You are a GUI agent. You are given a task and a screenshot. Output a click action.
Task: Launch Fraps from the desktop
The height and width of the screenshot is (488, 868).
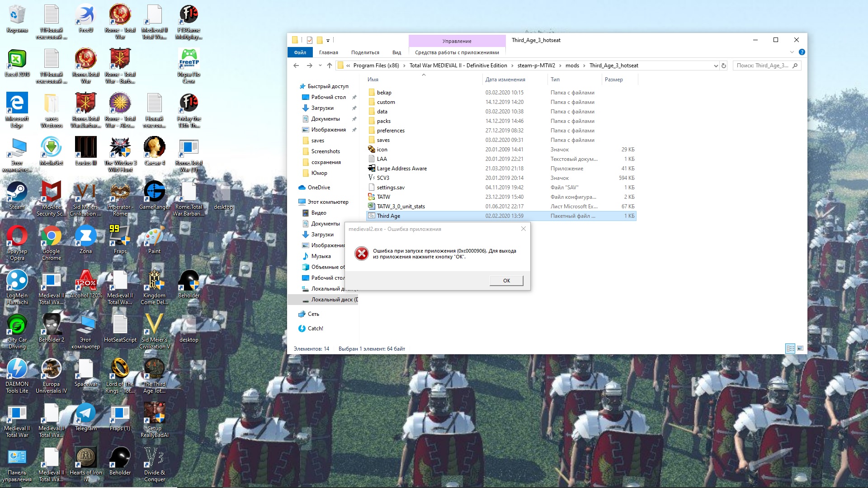(120, 239)
